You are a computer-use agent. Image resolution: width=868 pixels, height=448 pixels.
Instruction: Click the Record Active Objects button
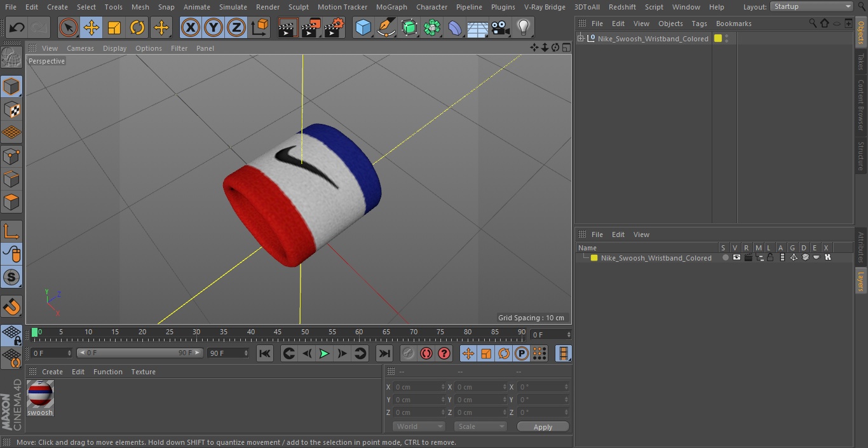(x=408, y=353)
